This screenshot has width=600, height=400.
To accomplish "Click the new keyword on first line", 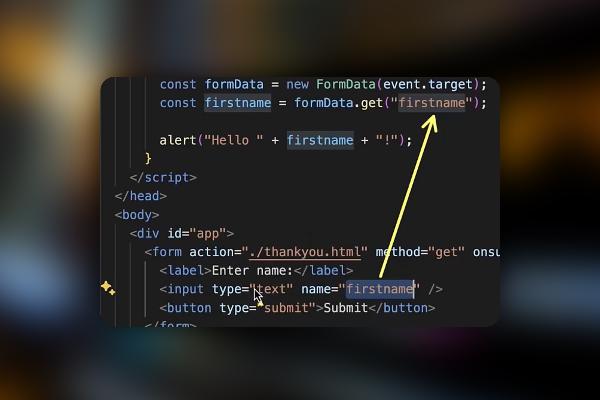I will [297, 84].
